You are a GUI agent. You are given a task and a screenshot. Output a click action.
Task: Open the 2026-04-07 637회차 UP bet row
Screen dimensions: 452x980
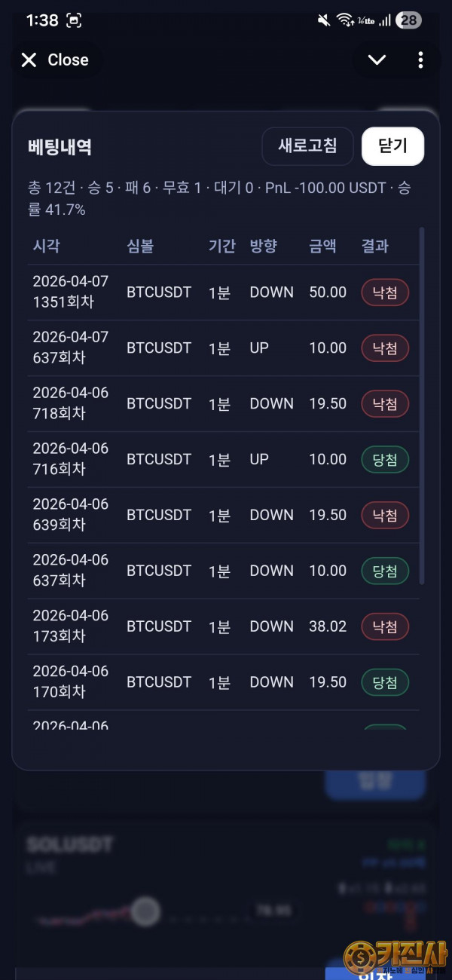218,348
